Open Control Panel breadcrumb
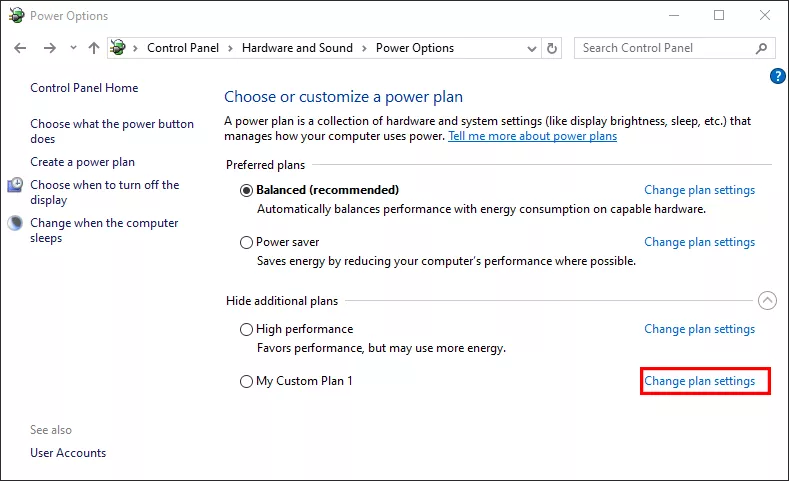 pyautogui.click(x=183, y=48)
